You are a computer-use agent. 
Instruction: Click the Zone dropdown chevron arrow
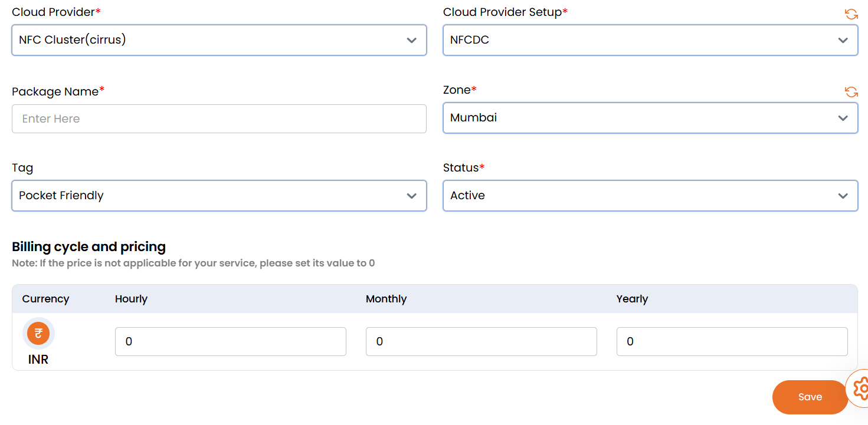pyautogui.click(x=843, y=118)
